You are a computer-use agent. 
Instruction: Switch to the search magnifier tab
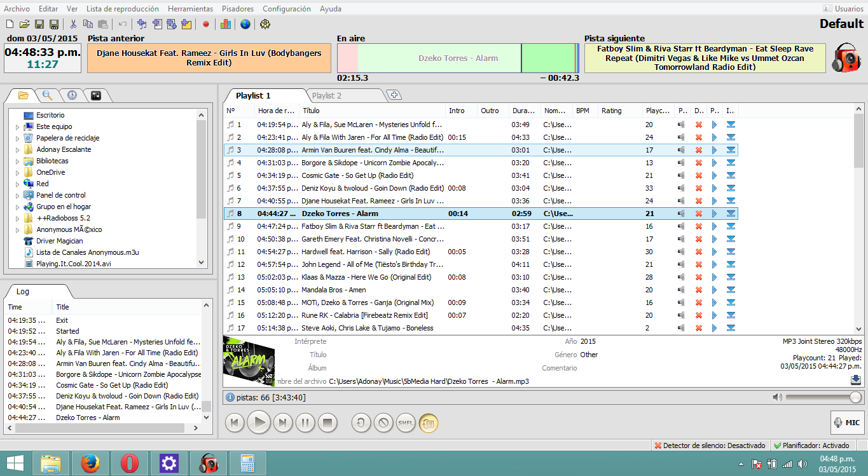click(x=47, y=95)
